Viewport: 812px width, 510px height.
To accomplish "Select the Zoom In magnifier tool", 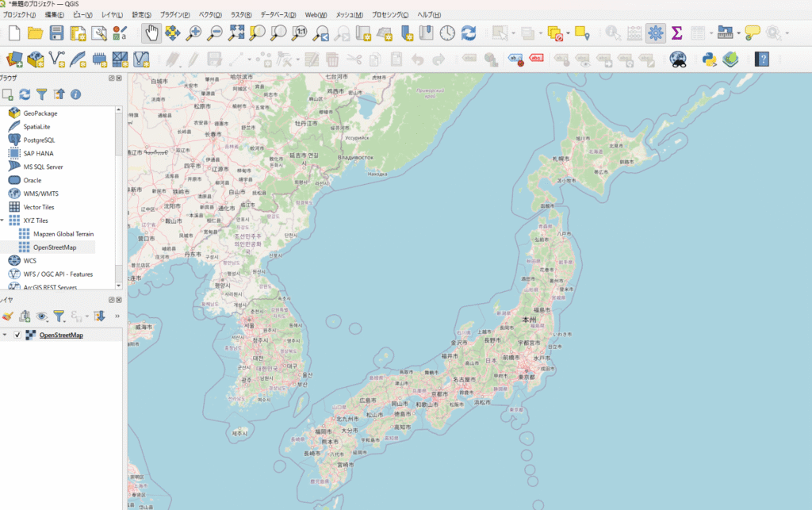I will tap(193, 33).
